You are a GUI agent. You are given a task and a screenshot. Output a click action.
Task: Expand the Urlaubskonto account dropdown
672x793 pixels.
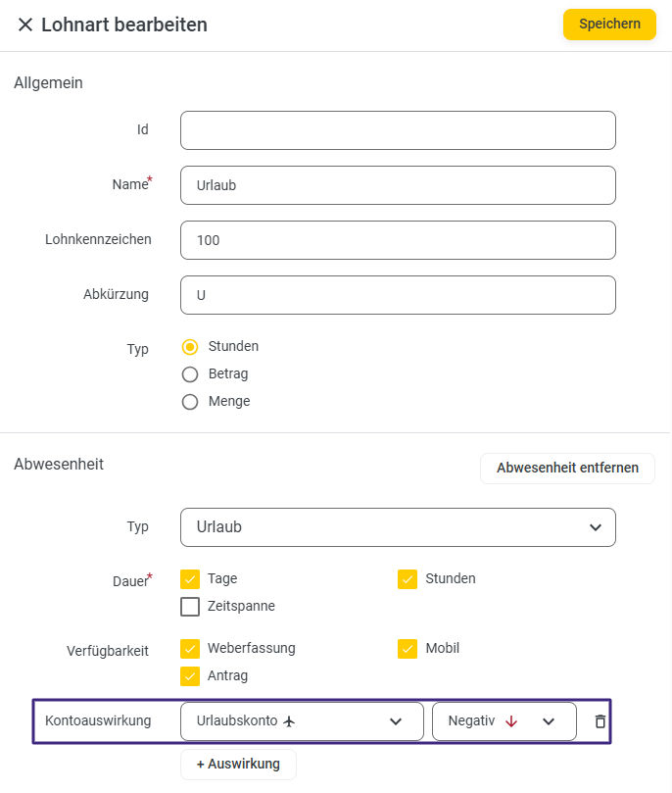click(x=396, y=721)
